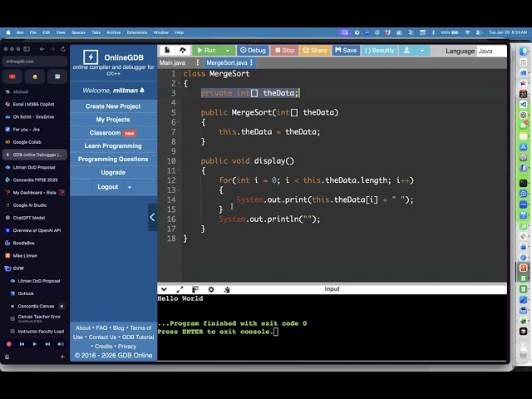Screen dimensions: 532x399
Task: Open the Archive menu in menu bar
Action: click(114, 32)
